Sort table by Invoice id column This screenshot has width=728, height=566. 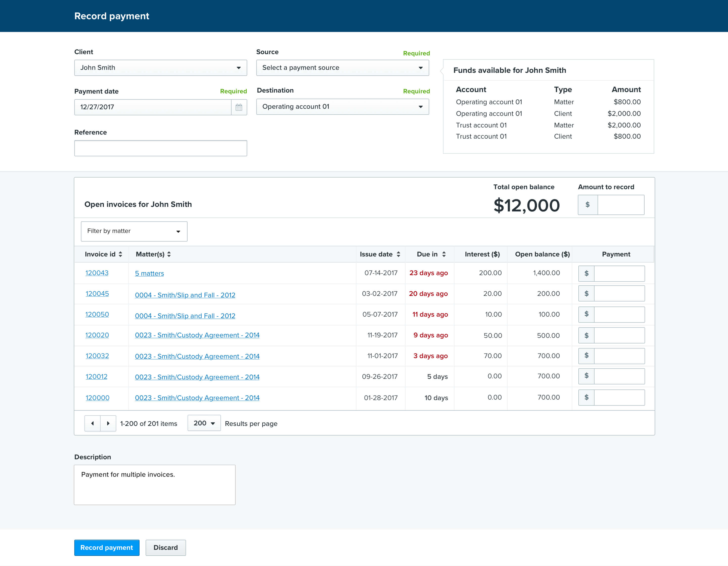(x=120, y=254)
